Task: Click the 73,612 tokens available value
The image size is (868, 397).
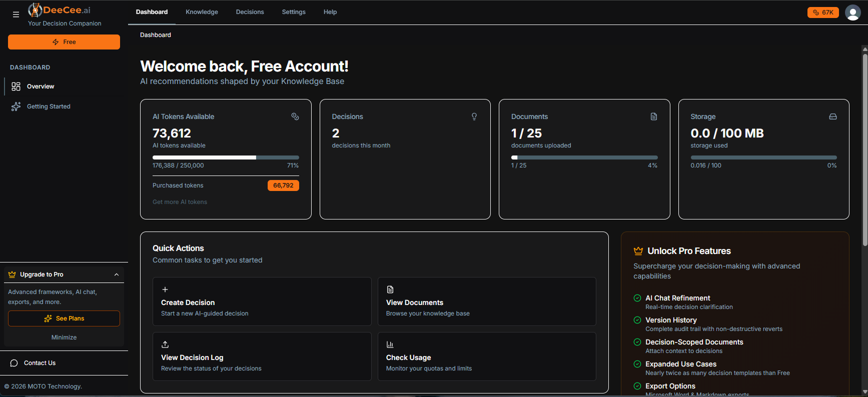Action: [x=172, y=133]
